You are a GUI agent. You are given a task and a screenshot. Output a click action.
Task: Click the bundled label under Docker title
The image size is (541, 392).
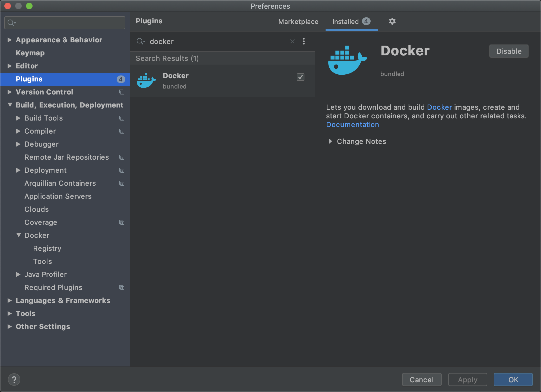click(392, 74)
